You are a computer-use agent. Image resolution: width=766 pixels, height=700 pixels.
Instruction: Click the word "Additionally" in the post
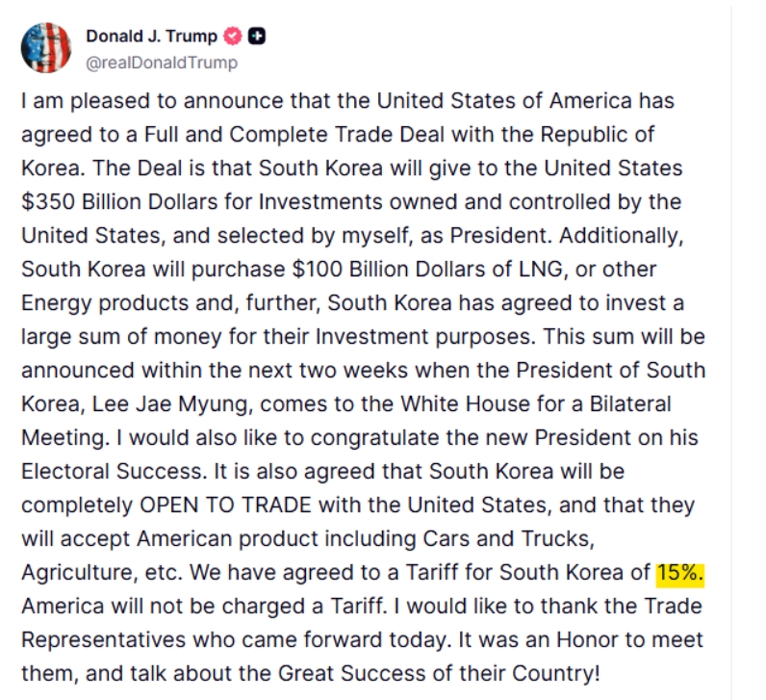[621, 237]
